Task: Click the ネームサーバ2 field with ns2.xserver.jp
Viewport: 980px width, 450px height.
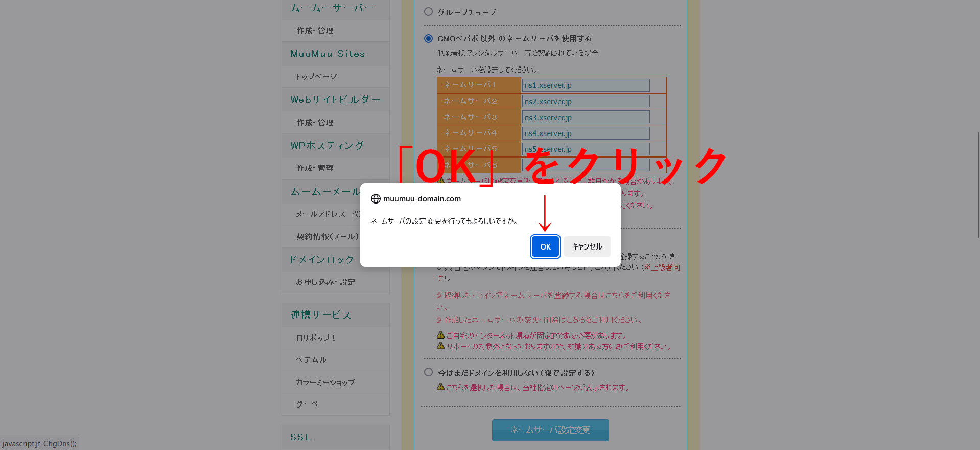Action: (x=586, y=101)
